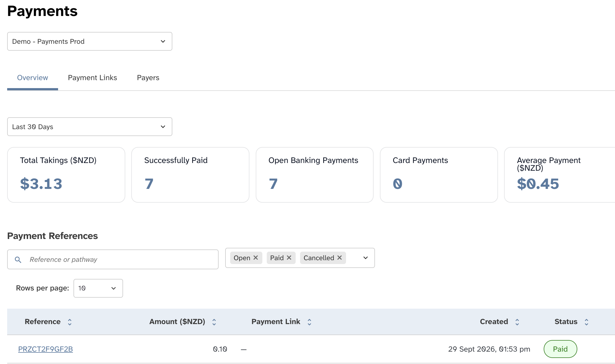The image size is (615, 364).
Task: Click the Payments page title
Action: [x=42, y=11]
